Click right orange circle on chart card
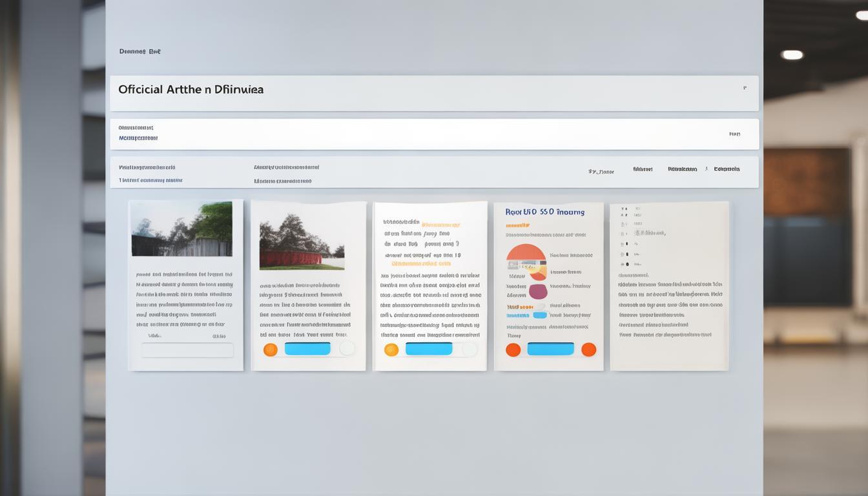The width and height of the screenshot is (868, 496). (x=588, y=349)
